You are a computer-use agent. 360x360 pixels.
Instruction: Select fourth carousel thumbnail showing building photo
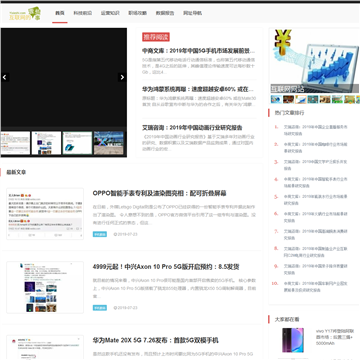(108, 143)
